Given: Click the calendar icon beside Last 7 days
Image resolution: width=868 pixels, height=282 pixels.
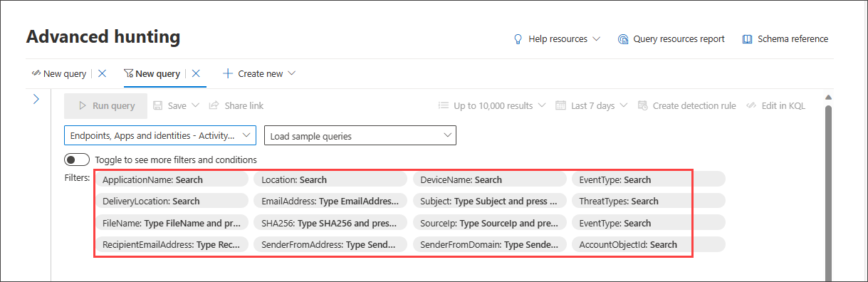Looking at the screenshot, I should [x=561, y=105].
